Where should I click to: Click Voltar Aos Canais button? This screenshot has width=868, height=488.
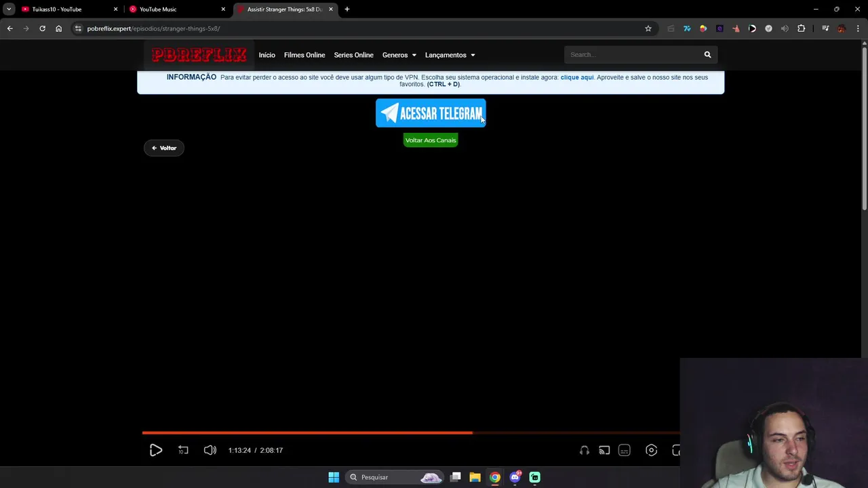(x=431, y=140)
